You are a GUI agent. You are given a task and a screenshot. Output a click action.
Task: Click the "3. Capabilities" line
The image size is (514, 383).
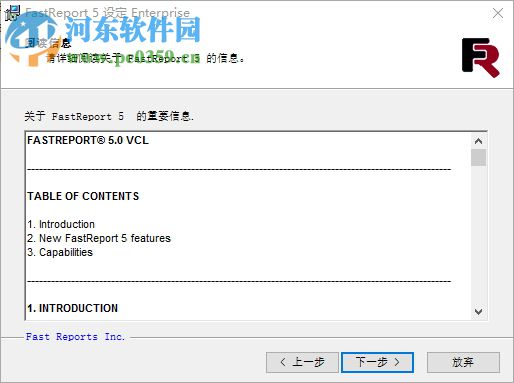click(x=60, y=252)
